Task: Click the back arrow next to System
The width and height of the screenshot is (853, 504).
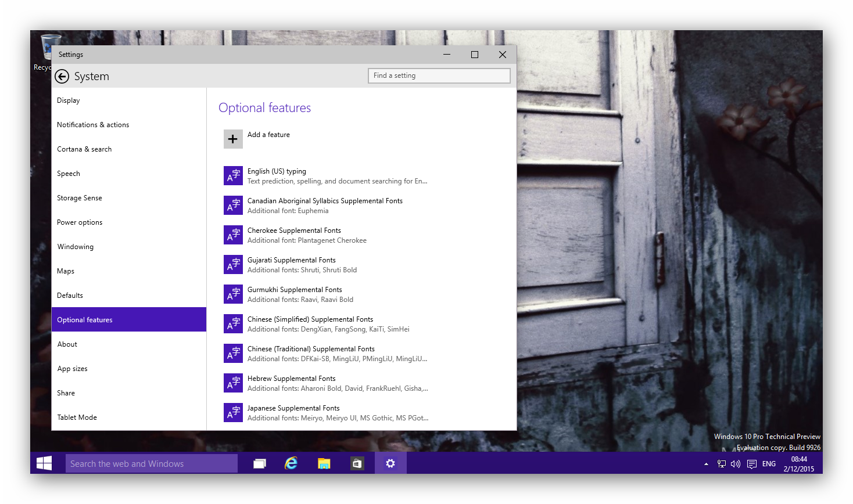Action: point(62,77)
